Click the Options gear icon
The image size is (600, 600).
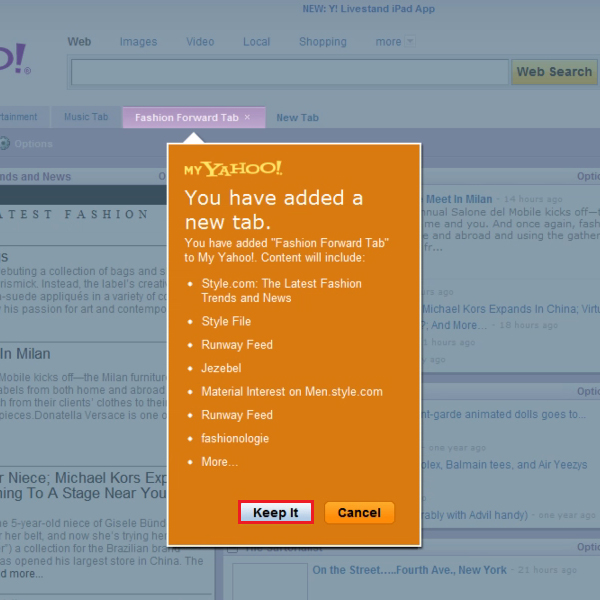coord(4,143)
